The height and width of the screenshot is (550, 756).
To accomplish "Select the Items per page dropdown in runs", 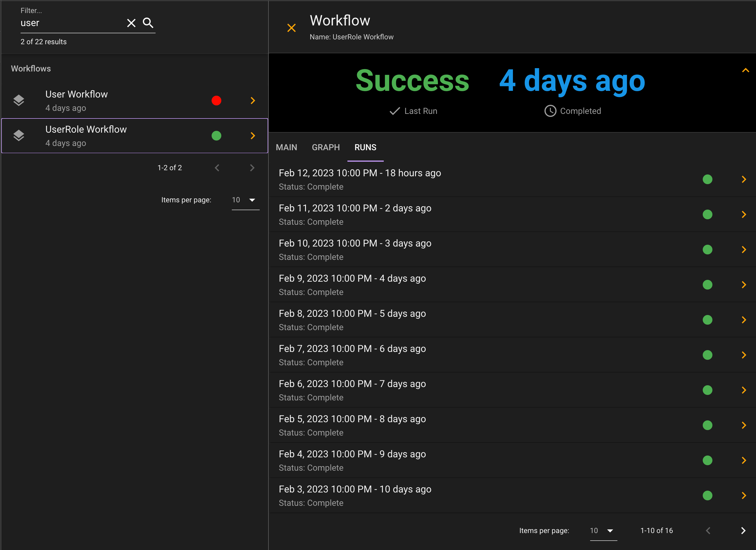I will pyautogui.click(x=602, y=531).
